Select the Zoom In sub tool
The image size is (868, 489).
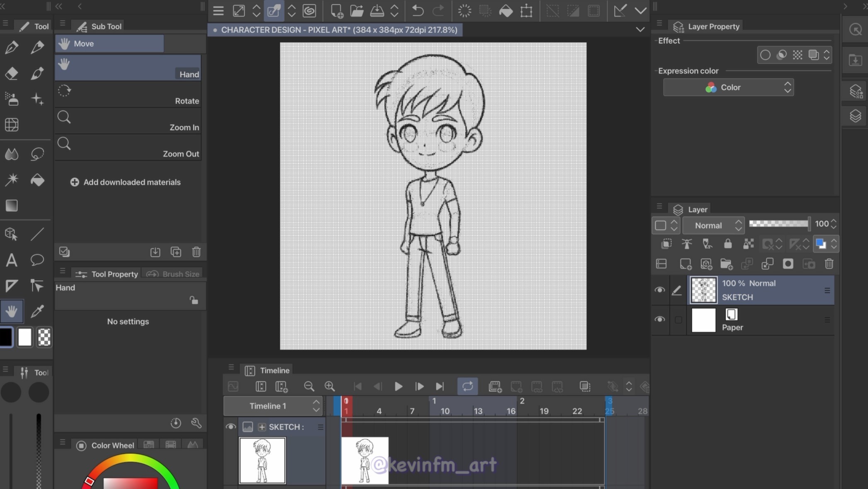click(x=128, y=121)
